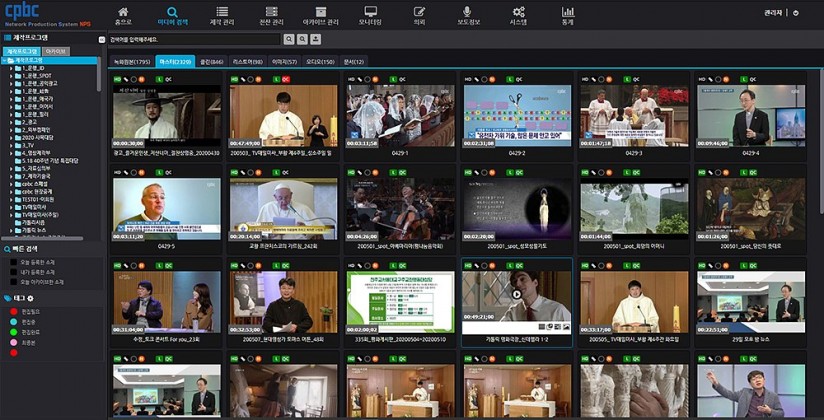Select the green 편집완료 tag color
Viewport: 824px width, 420px height.
(13, 332)
